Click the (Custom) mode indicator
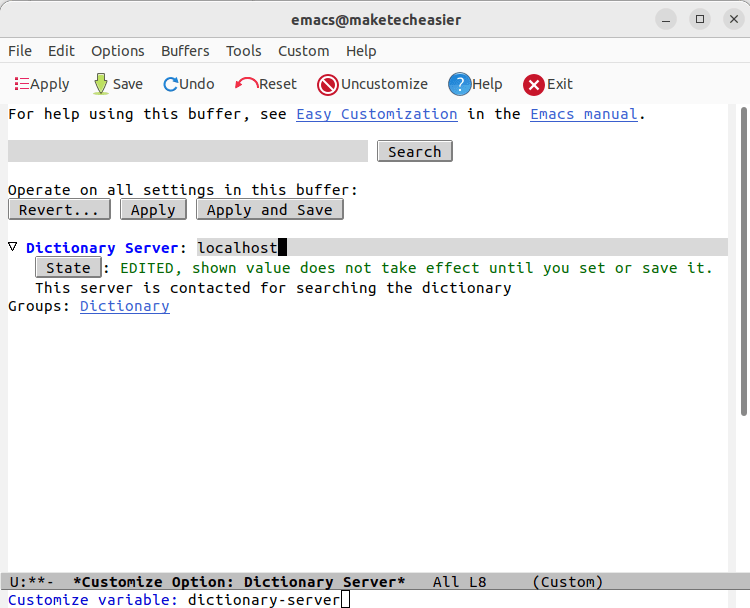 coord(568,582)
